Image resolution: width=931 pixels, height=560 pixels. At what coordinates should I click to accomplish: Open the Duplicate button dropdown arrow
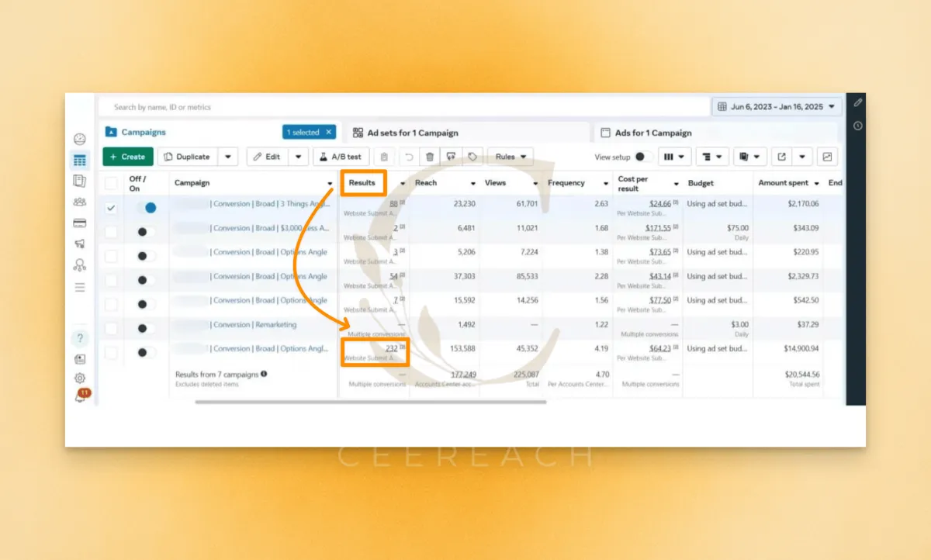(x=227, y=157)
